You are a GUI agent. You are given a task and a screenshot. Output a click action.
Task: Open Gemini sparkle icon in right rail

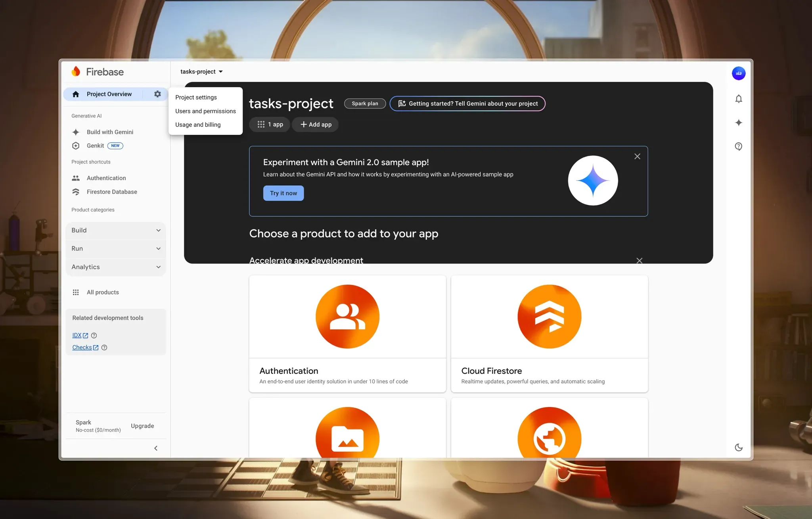coord(738,123)
